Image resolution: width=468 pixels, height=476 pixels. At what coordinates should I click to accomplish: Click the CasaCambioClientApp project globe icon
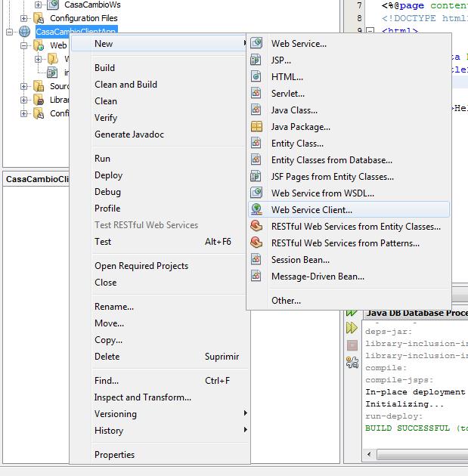click(x=25, y=32)
